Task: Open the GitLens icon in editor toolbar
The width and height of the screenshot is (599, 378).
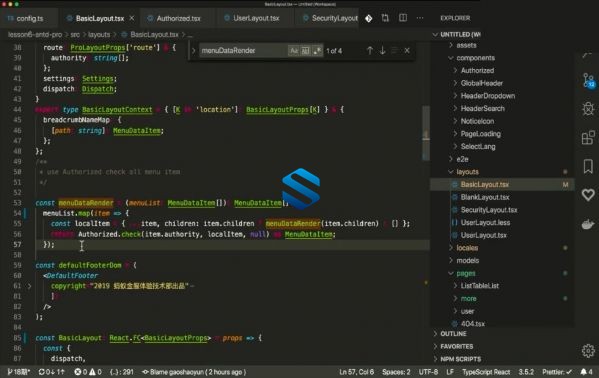Action: [x=369, y=18]
